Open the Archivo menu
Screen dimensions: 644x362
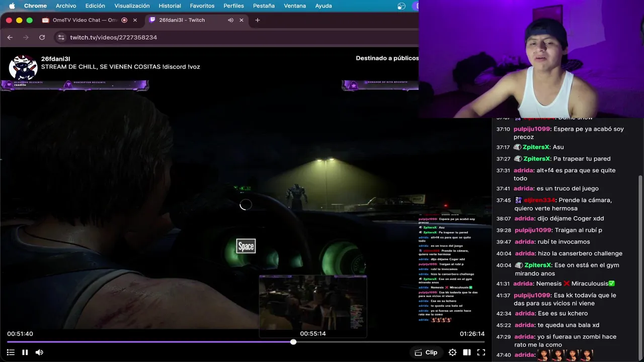point(66,6)
